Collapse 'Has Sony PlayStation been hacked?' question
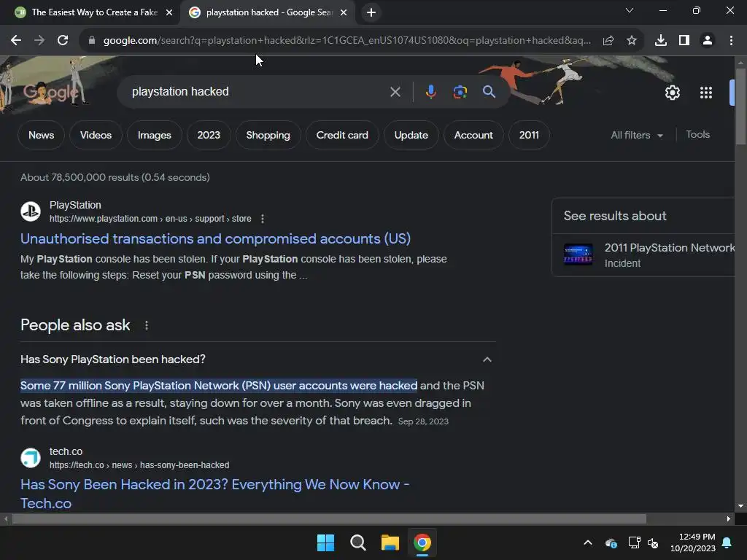The image size is (747, 560). coord(487,359)
